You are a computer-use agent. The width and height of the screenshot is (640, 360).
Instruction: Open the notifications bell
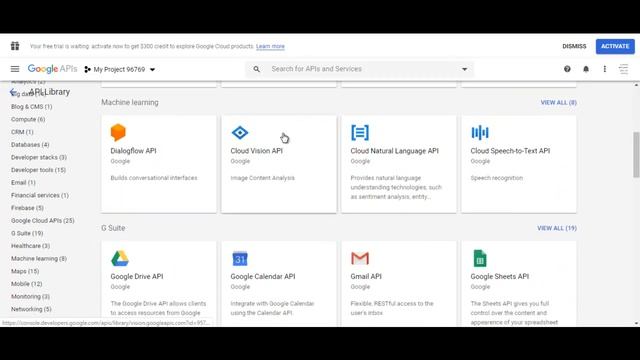586,69
